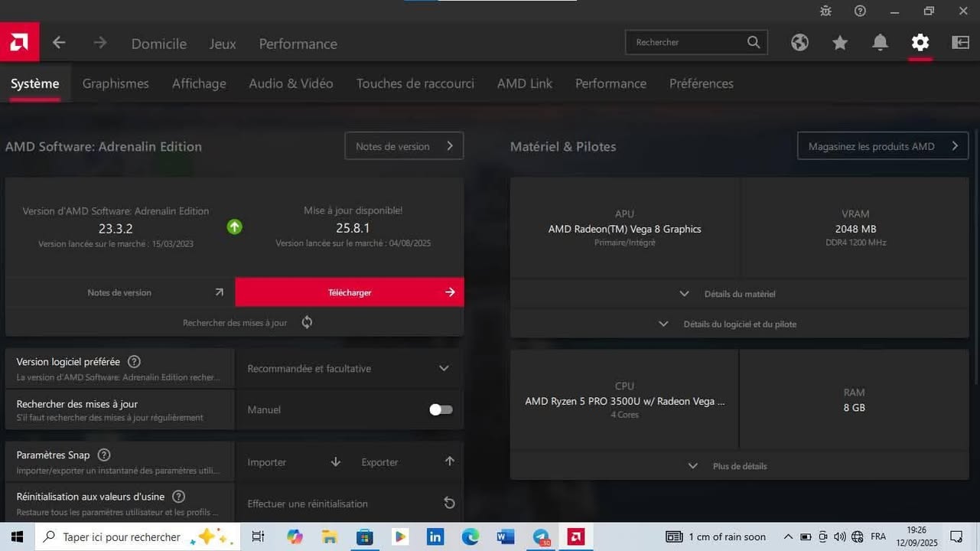Click the AMD logo home icon
The image size is (980, 551).
pos(19,43)
